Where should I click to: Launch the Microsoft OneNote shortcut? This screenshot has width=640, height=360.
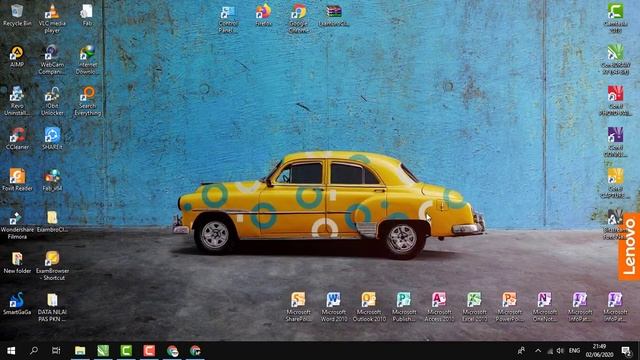pyautogui.click(x=544, y=307)
